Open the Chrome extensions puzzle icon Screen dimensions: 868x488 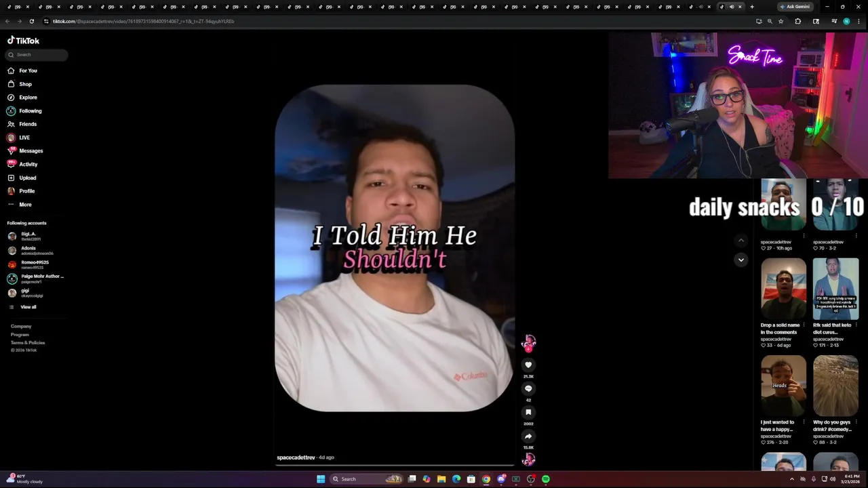click(x=798, y=21)
